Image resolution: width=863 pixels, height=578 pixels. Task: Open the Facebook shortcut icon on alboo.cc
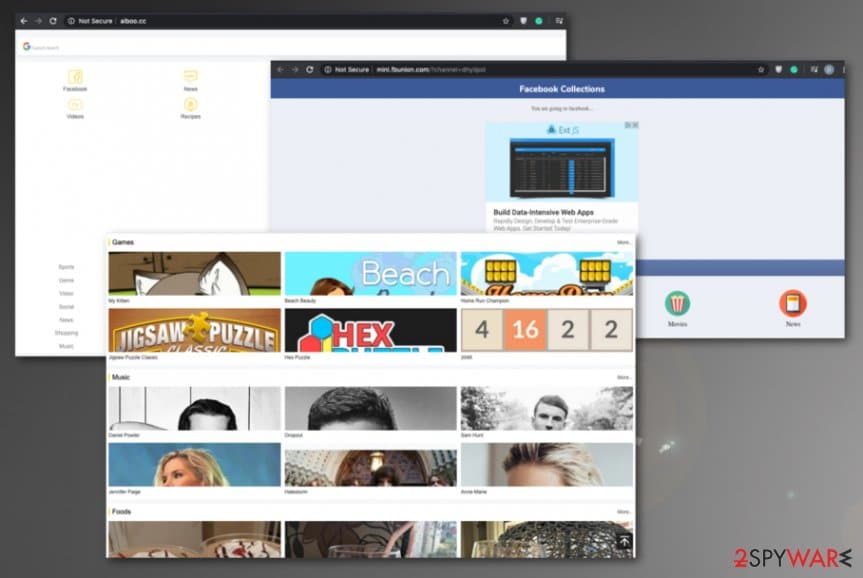[75, 77]
